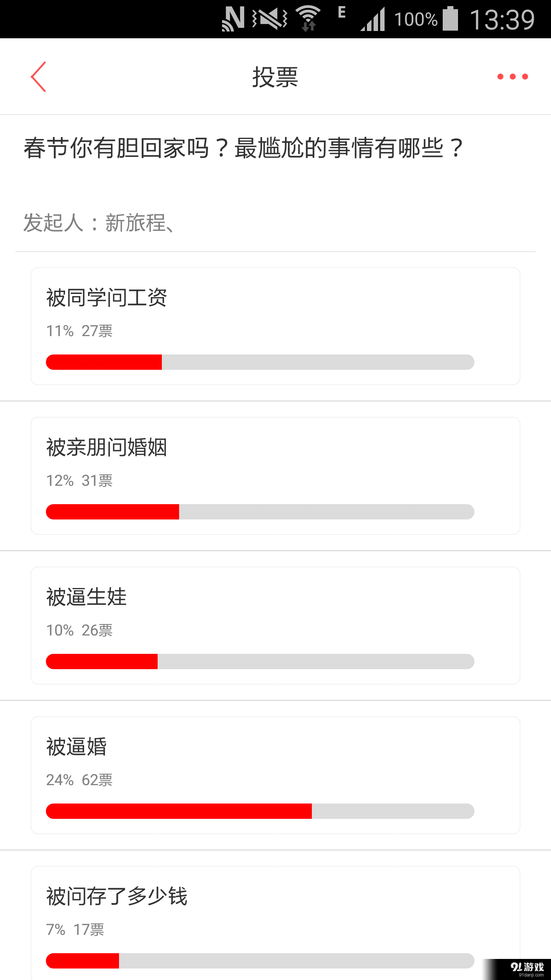Select the 被逼生娃 poll option

(x=275, y=626)
